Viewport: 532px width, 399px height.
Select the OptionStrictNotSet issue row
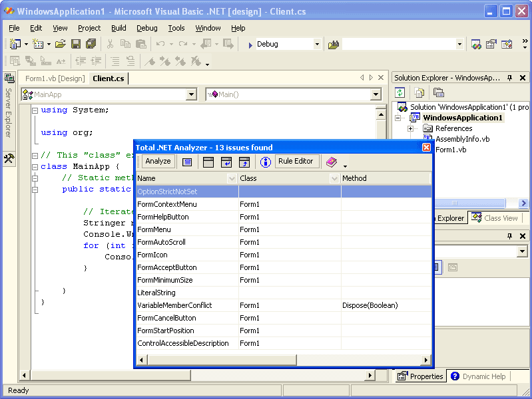284,192
